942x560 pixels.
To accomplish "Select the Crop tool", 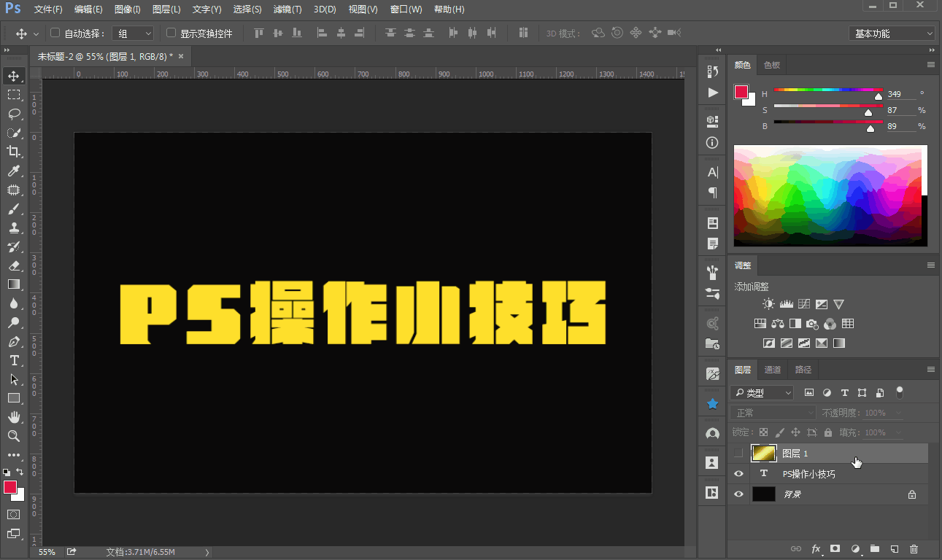I will click(x=15, y=152).
